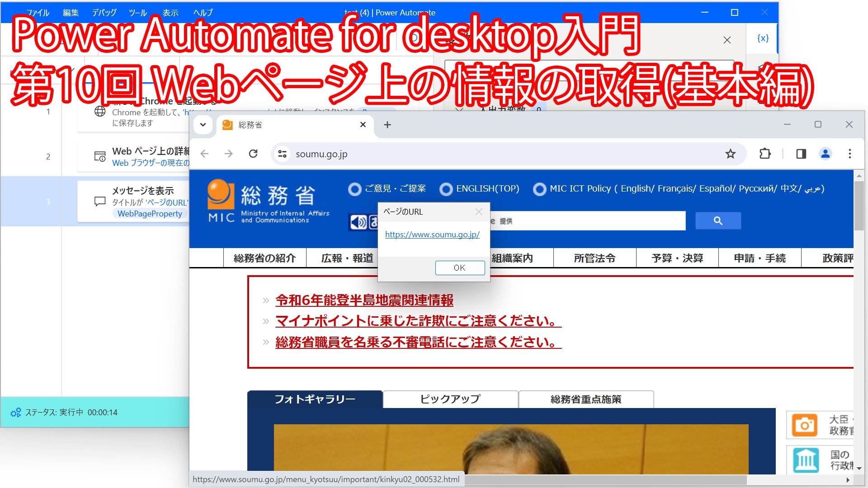
Task: Click the teal government building icon tile
Action: (806, 460)
